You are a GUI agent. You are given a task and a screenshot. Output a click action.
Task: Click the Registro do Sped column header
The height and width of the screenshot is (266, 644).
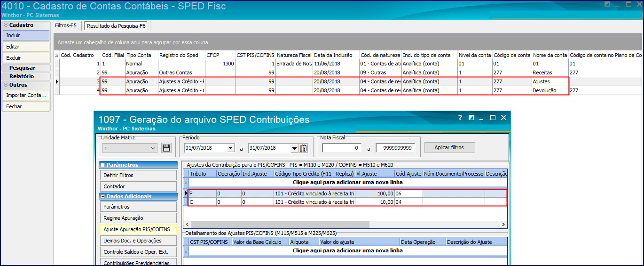point(181,55)
